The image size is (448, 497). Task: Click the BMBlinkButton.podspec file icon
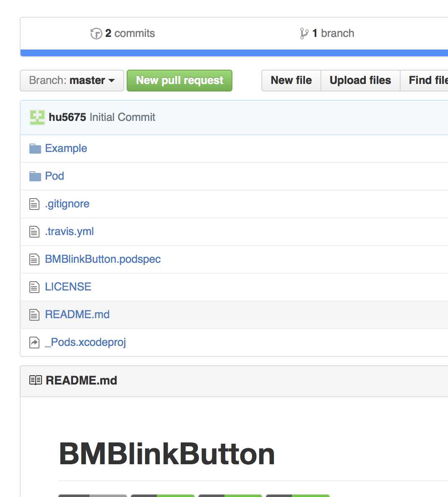[x=34, y=259]
